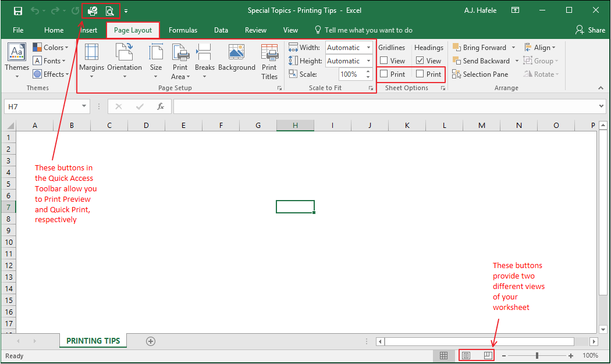Open the File tab
Image resolution: width=611 pixels, height=364 pixels.
pos(18,30)
